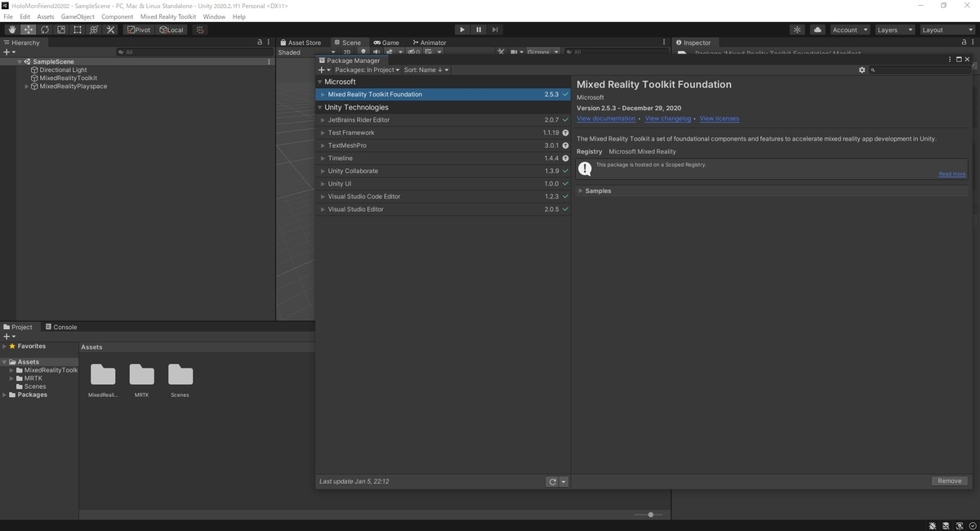The width and height of the screenshot is (980, 531).
Task: Click the Remove package button
Action: [x=949, y=481]
